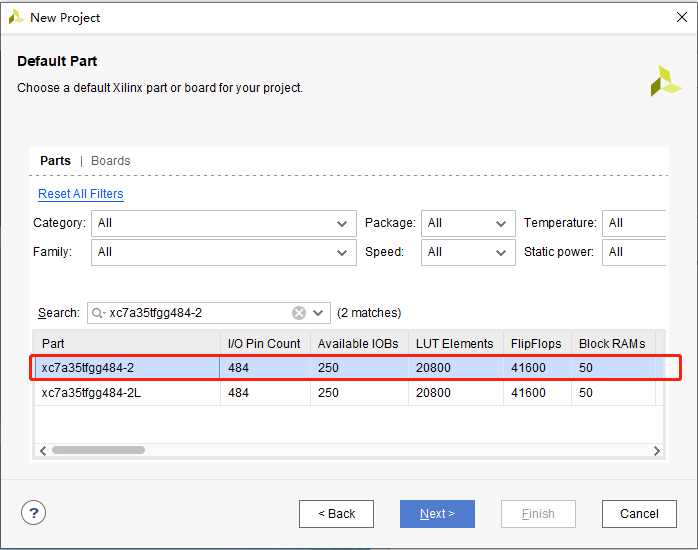The height and width of the screenshot is (550, 698).
Task: Open the Temperature dropdown
Action: pos(634,223)
